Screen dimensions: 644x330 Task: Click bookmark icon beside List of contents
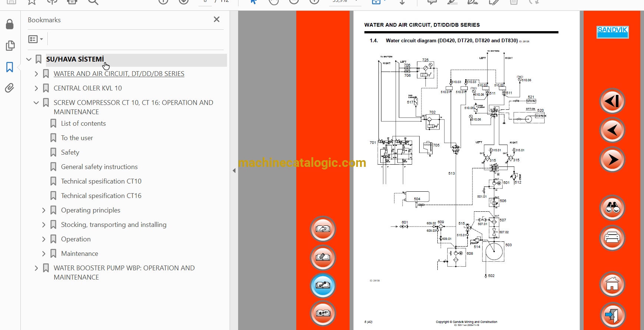pyautogui.click(x=53, y=123)
